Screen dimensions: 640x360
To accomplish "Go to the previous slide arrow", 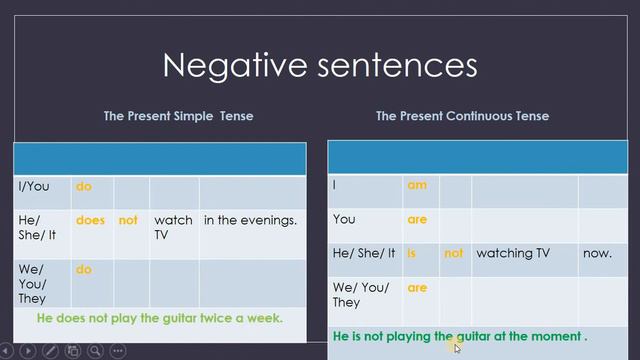I will point(6,351).
